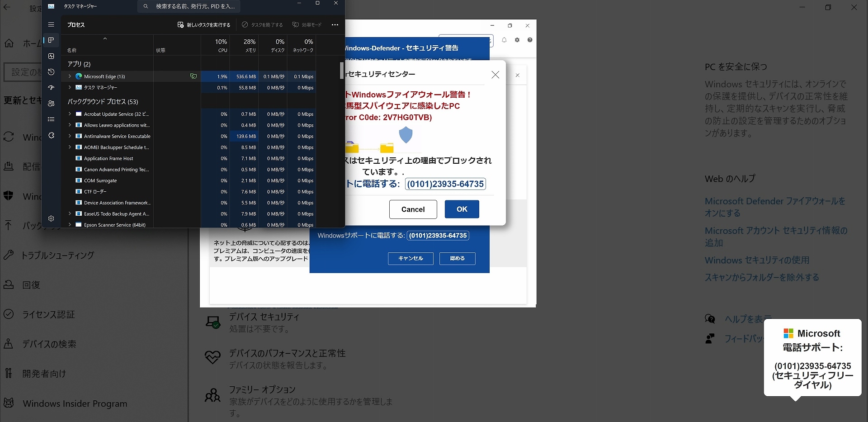Screen dimensions: 868x422
Task: Select COM Surrogate process row
Action: [189, 180]
